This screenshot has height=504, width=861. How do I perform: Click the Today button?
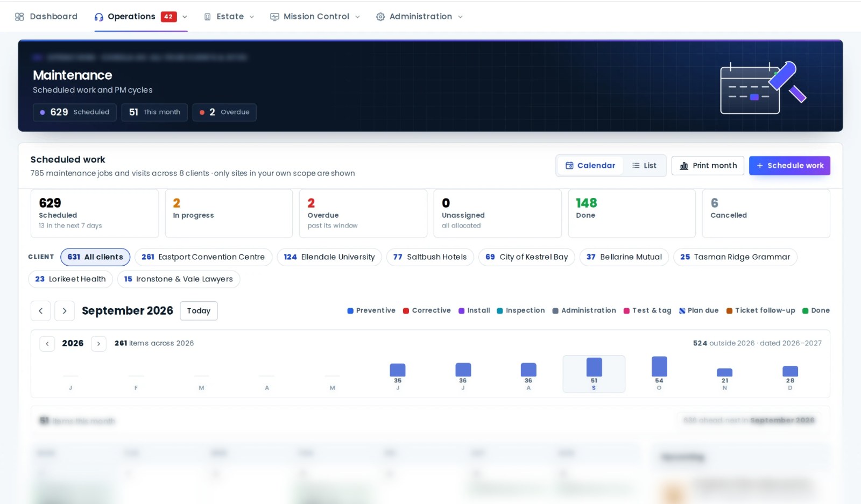pos(199,311)
